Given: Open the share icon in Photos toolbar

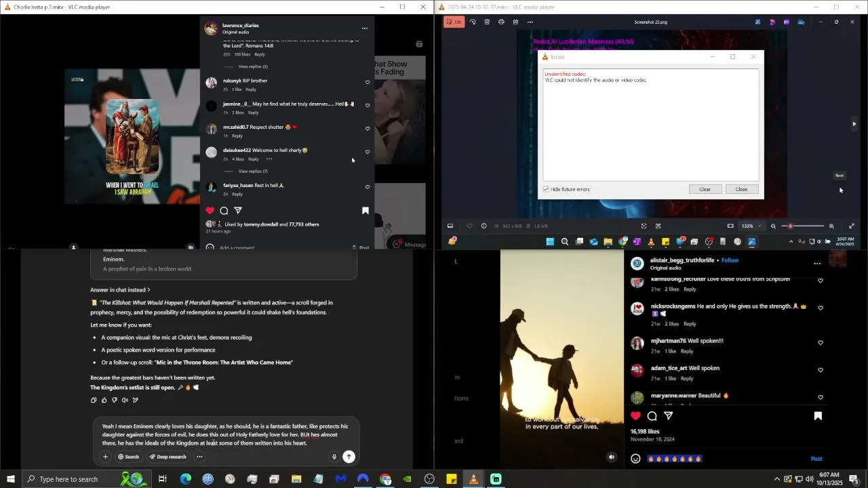Looking at the screenshot, I should point(515,22).
